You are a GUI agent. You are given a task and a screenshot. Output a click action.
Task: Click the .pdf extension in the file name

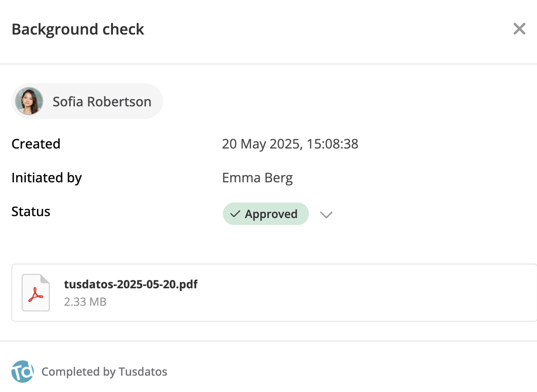pos(187,284)
